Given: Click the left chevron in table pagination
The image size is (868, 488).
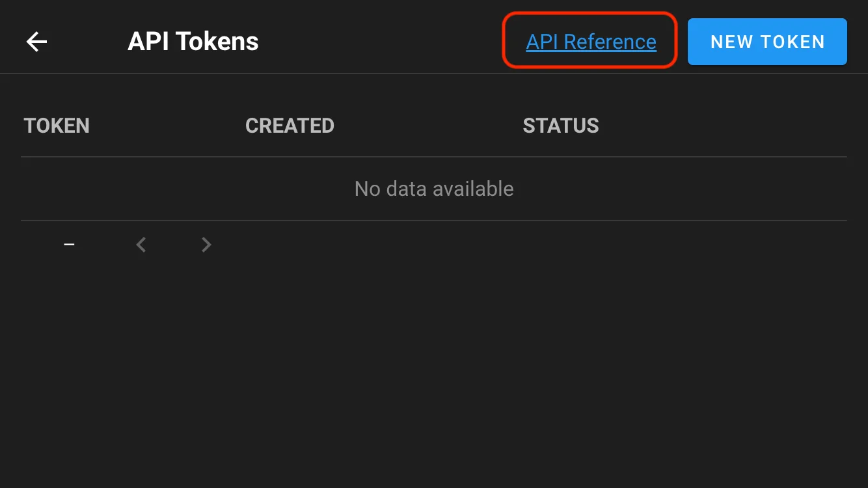Looking at the screenshot, I should 141,245.
